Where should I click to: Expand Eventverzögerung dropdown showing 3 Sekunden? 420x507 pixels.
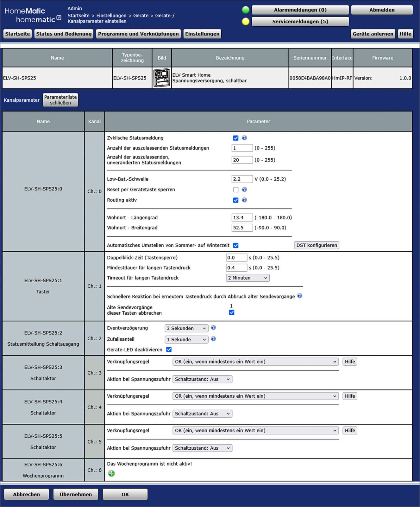pyautogui.click(x=186, y=328)
